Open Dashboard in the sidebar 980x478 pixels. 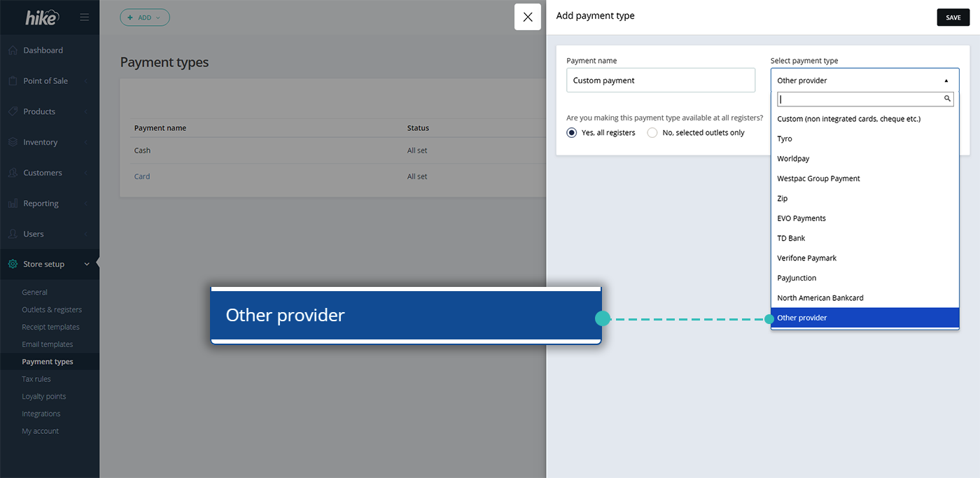[x=43, y=50]
